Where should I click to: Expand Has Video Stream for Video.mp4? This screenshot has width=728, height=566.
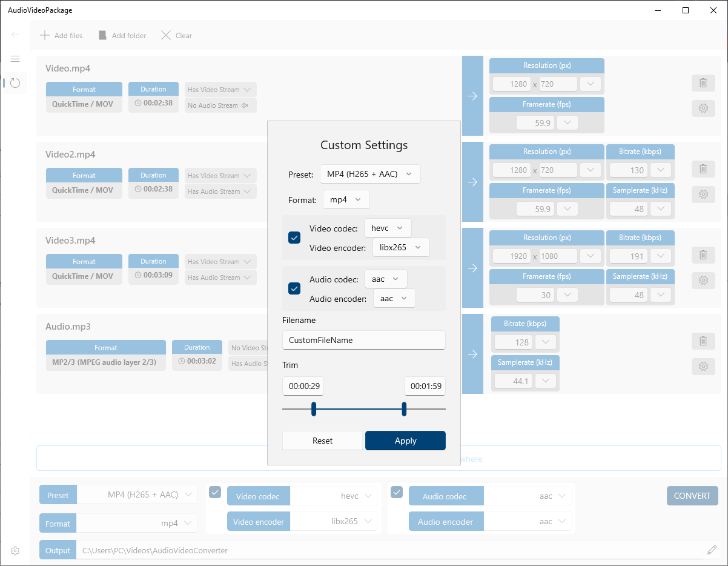[x=220, y=90]
